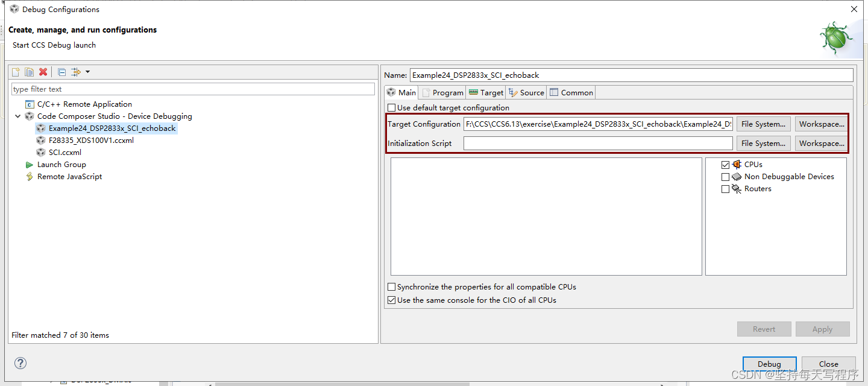Click the Initialization Script input field
The width and height of the screenshot is (868, 386).
(598, 144)
